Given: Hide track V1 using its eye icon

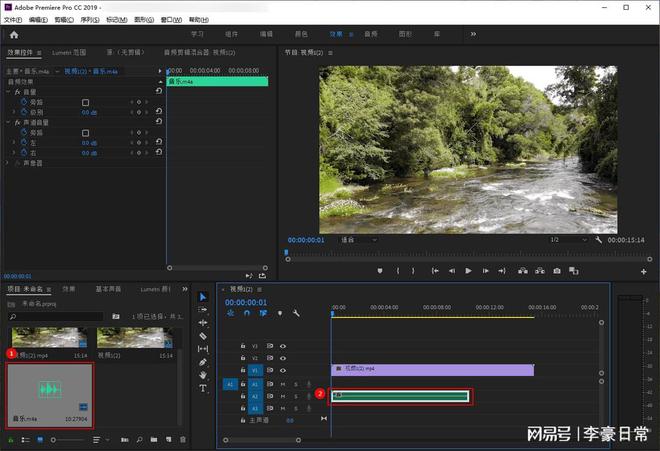Looking at the screenshot, I should tap(283, 371).
